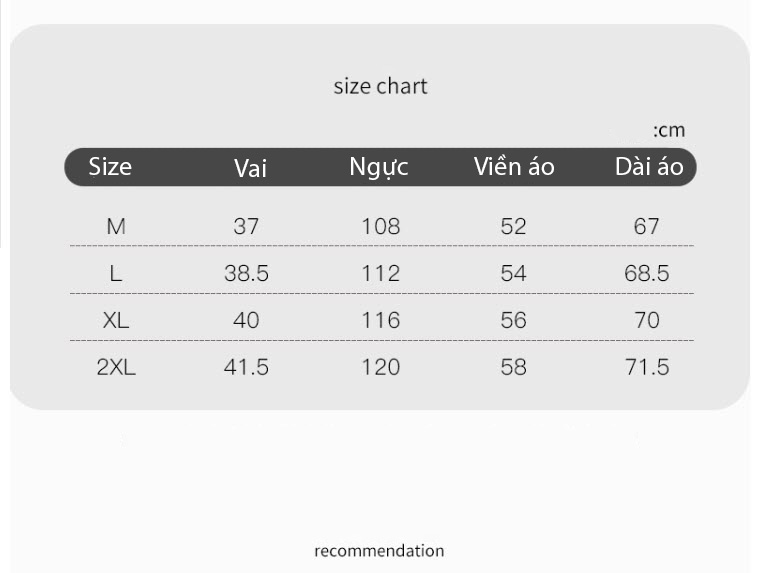Image resolution: width=758 pixels, height=573 pixels.
Task: Click the 38.5 shoulder value
Action: tap(246, 273)
